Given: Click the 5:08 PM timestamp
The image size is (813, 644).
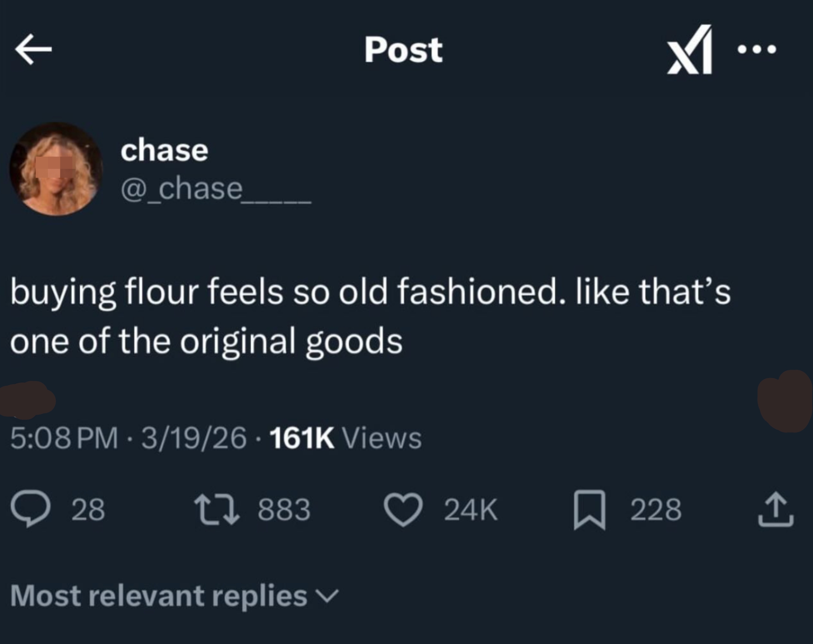Looking at the screenshot, I should (x=64, y=439).
